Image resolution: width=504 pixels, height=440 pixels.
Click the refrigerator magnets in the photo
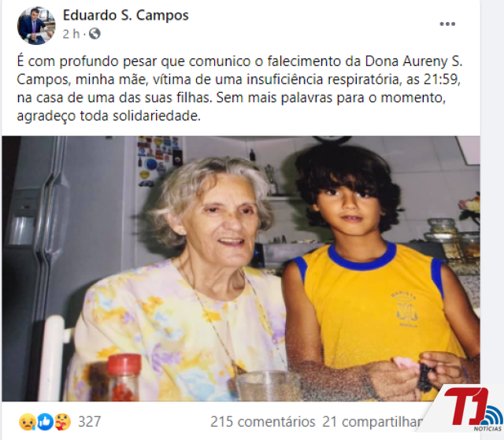click(x=160, y=161)
